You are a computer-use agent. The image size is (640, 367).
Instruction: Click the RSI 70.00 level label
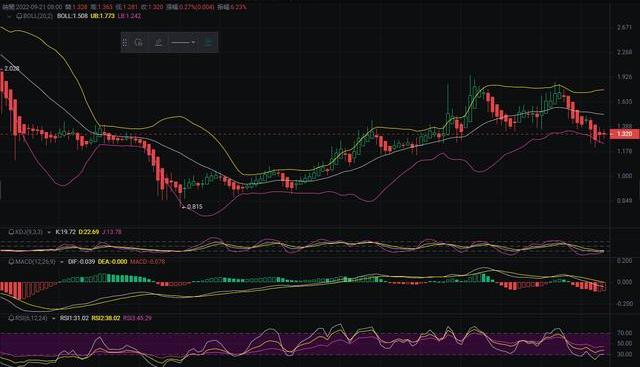click(x=624, y=333)
